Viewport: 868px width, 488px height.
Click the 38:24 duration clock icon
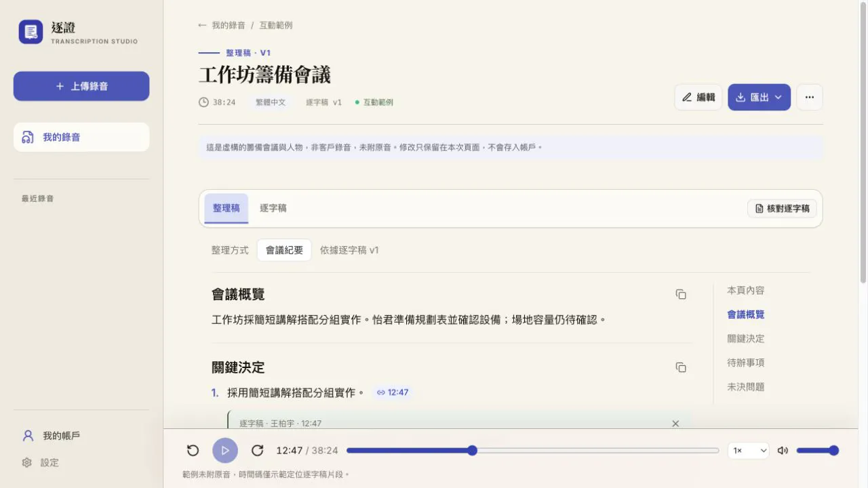203,102
